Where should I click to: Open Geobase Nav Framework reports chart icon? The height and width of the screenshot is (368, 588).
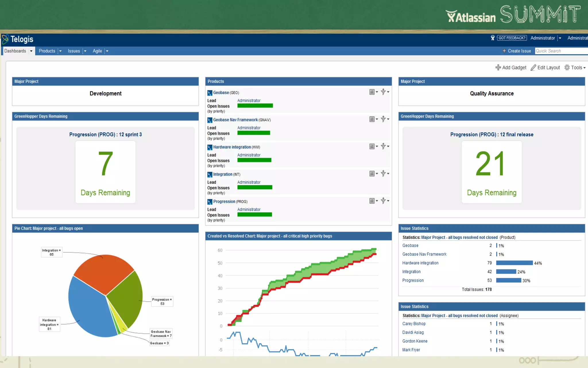[x=372, y=119]
